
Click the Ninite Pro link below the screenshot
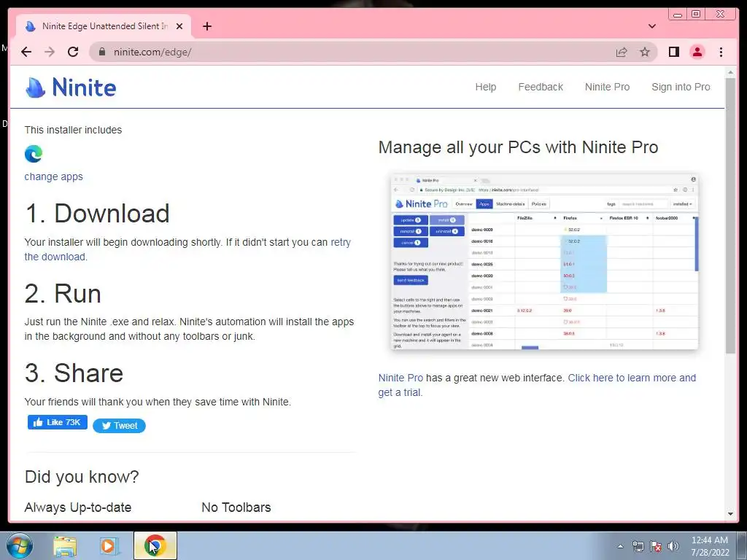tap(400, 378)
